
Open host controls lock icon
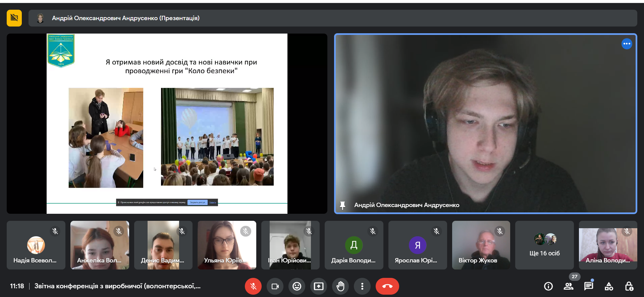point(629,286)
